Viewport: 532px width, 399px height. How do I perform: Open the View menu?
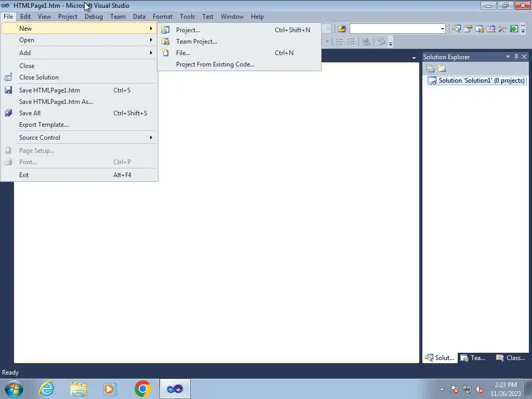pos(44,16)
